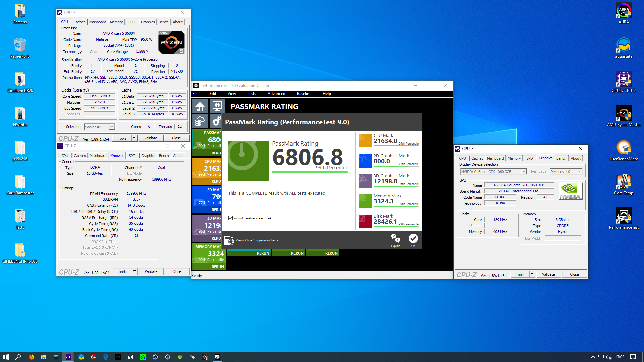Expand the Perf Level 0 dropdown
Image resolution: width=644 pixels, height=362 pixels.
(x=579, y=172)
